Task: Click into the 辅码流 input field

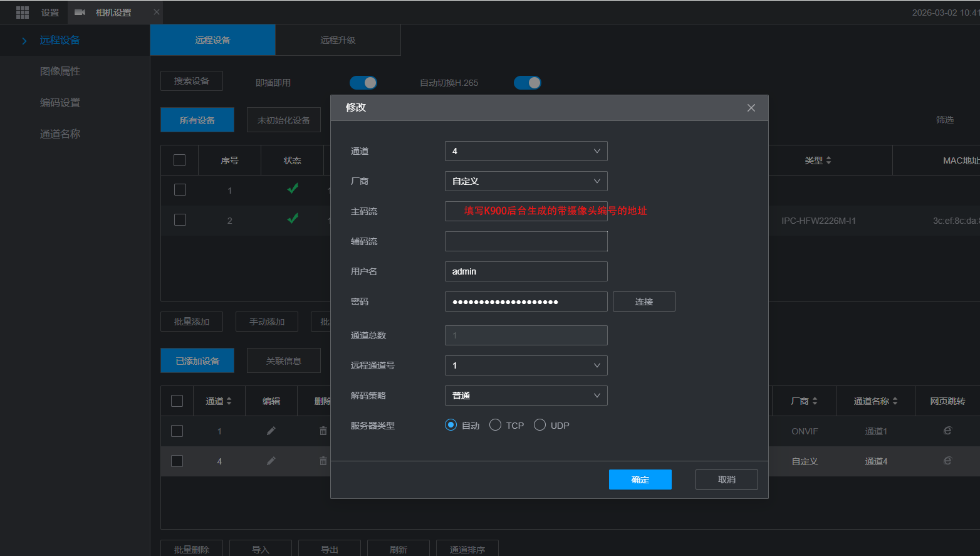Action: [526, 241]
